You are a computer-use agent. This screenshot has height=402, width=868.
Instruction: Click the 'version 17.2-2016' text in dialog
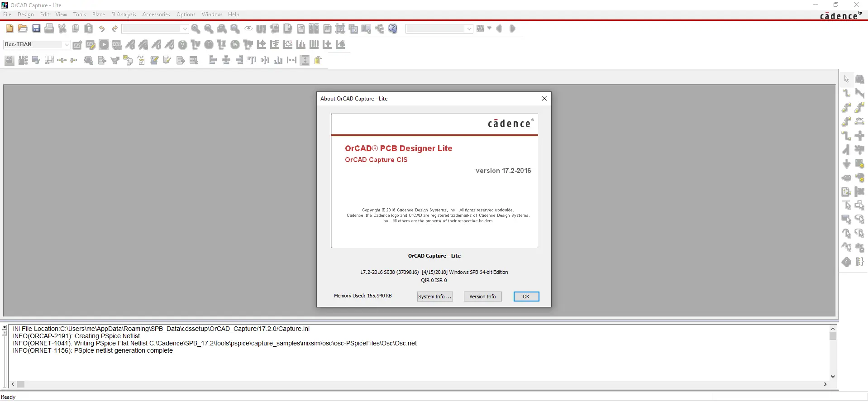point(503,171)
